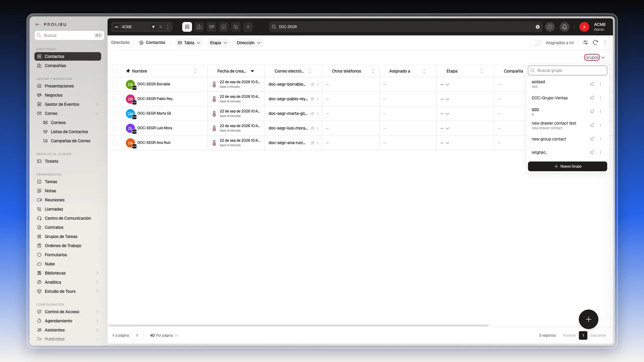
Task: Open Compañías in the sidebar
Action: click(68, 66)
